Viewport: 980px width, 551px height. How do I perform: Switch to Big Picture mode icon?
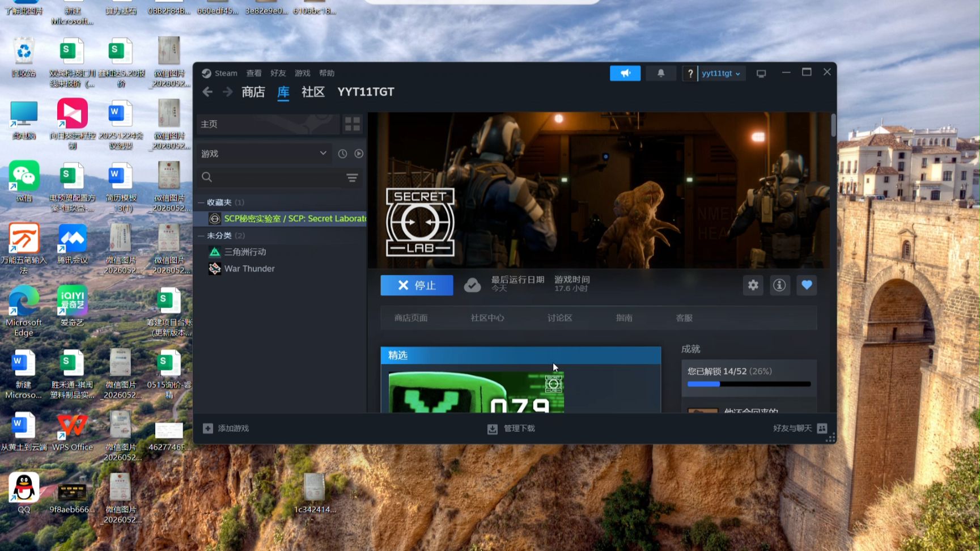pyautogui.click(x=761, y=74)
